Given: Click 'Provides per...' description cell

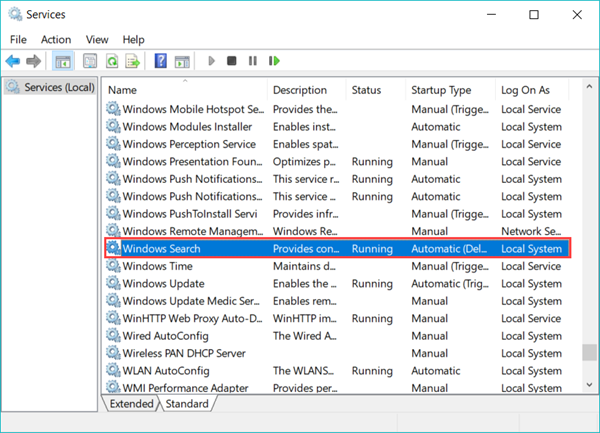Looking at the screenshot, I should [305, 388].
